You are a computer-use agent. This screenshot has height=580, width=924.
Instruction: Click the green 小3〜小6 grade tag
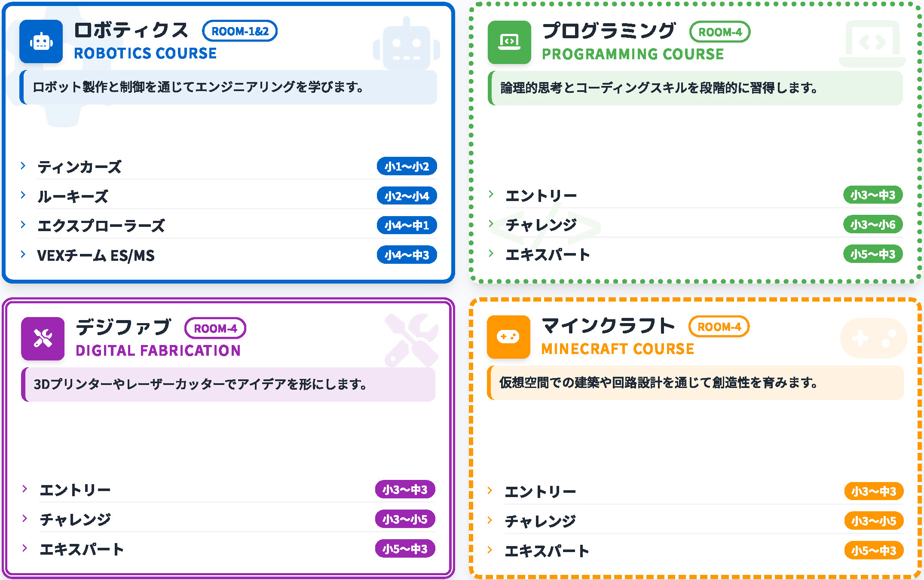click(x=872, y=225)
